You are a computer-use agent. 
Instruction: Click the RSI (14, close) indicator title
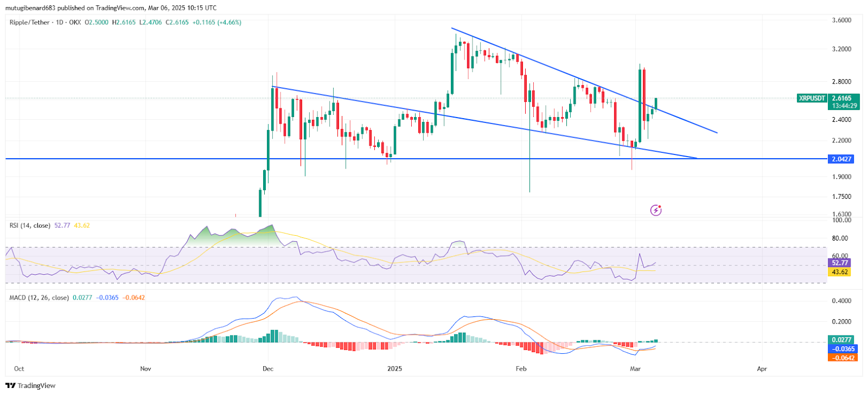point(30,225)
